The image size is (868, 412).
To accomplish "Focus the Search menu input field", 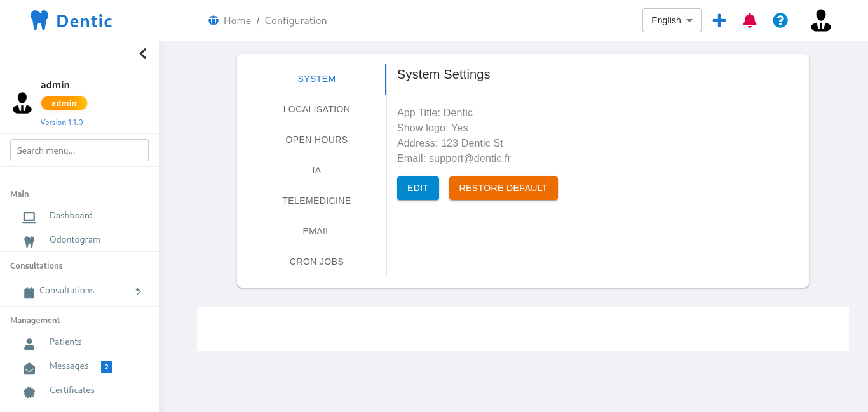I will pos(79,150).
